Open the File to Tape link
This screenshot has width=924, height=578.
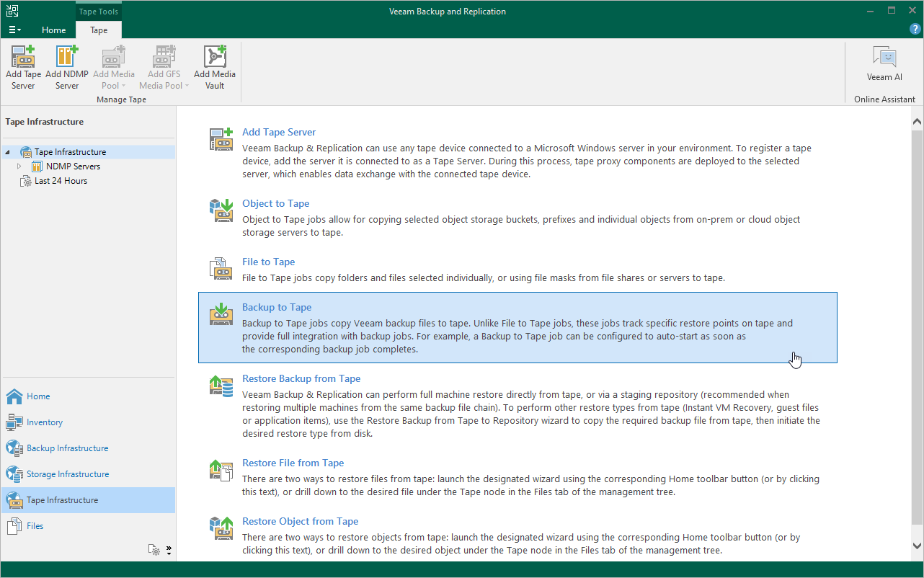[269, 262]
